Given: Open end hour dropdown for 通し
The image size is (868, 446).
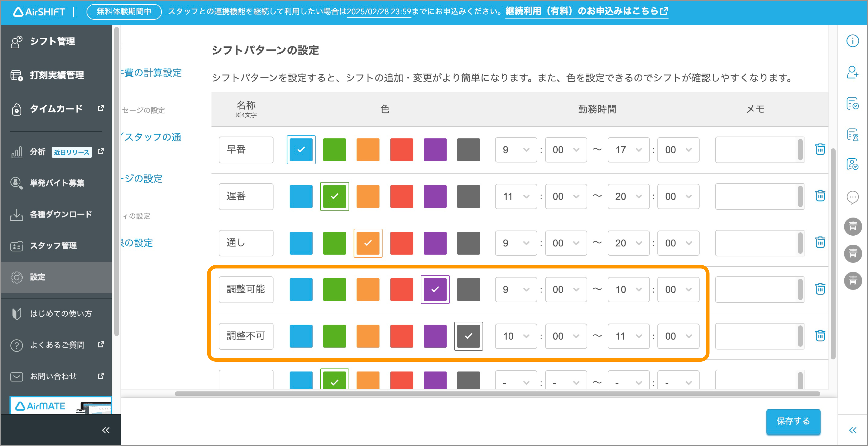Looking at the screenshot, I should [x=628, y=243].
